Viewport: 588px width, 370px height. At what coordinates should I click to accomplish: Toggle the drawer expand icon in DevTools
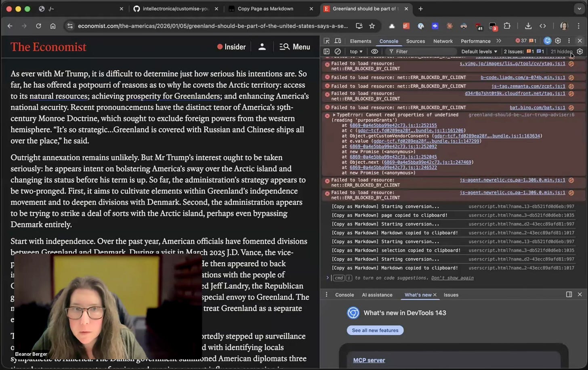click(569, 294)
